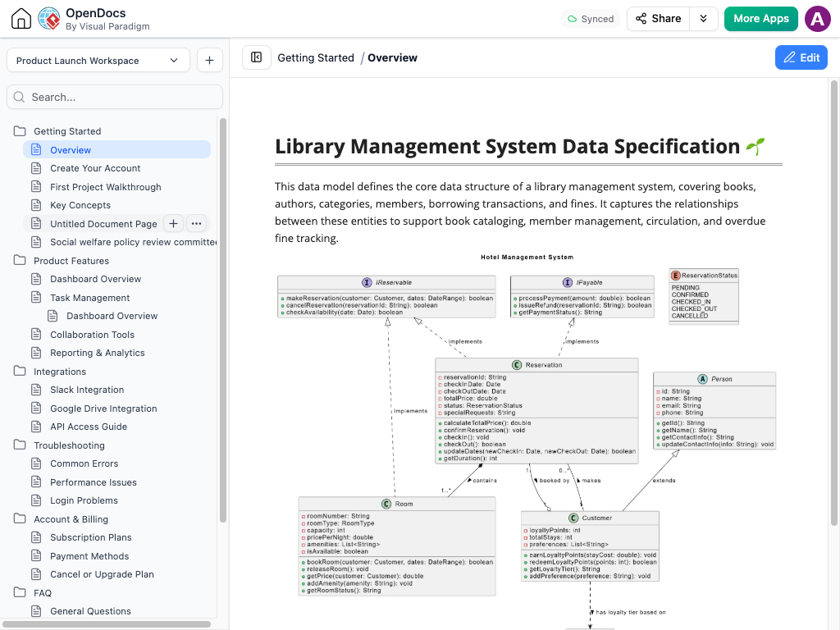Click the sidebar horizontal scrollbar
The height and width of the screenshot is (630, 840).
pyautogui.click(x=107, y=624)
